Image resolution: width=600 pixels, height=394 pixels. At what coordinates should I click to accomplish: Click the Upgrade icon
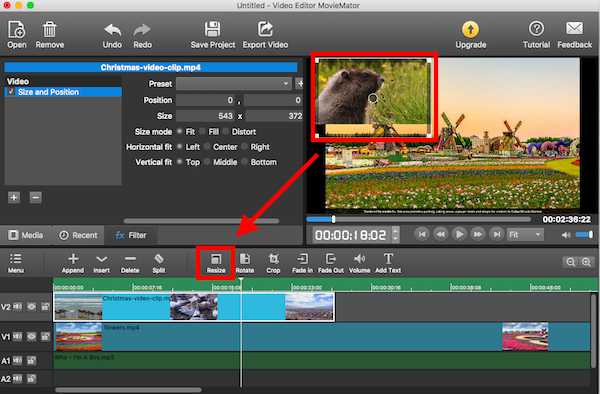(471, 34)
